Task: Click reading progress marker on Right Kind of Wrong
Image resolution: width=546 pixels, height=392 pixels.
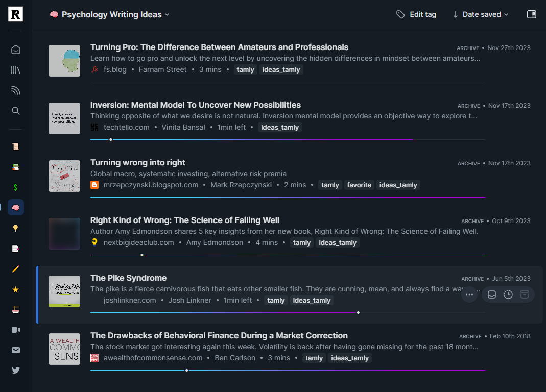Action: pos(142,255)
